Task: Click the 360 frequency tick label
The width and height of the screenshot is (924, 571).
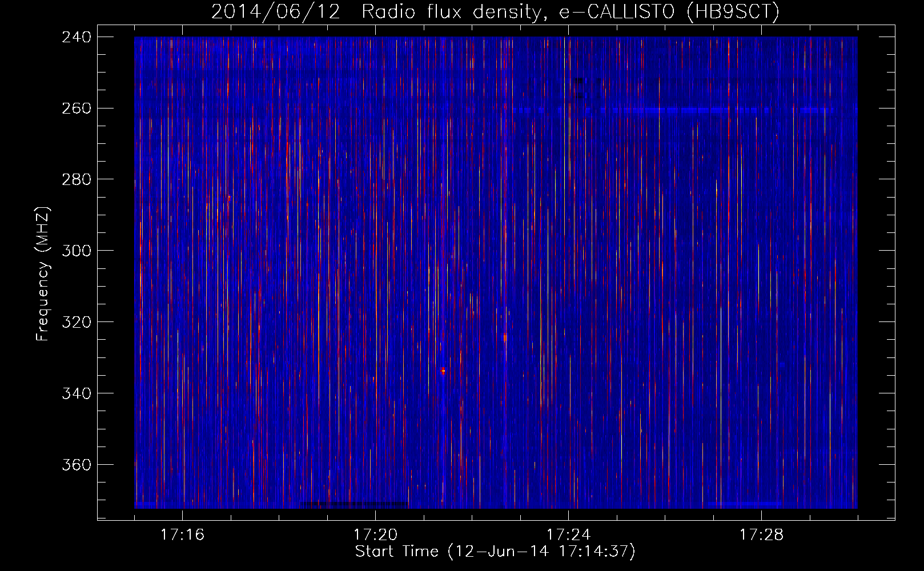Action: tap(77, 465)
